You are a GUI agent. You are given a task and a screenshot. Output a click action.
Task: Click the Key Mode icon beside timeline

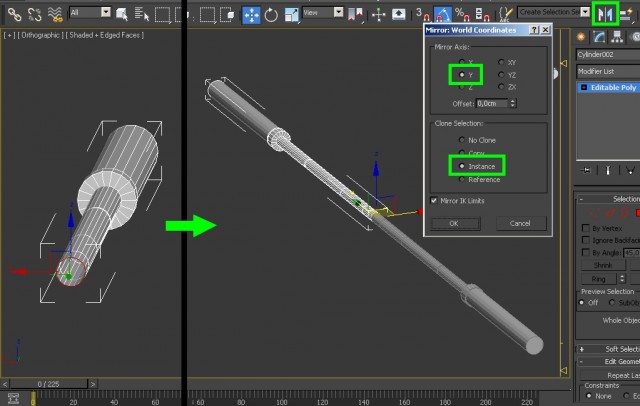click(x=13, y=398)
